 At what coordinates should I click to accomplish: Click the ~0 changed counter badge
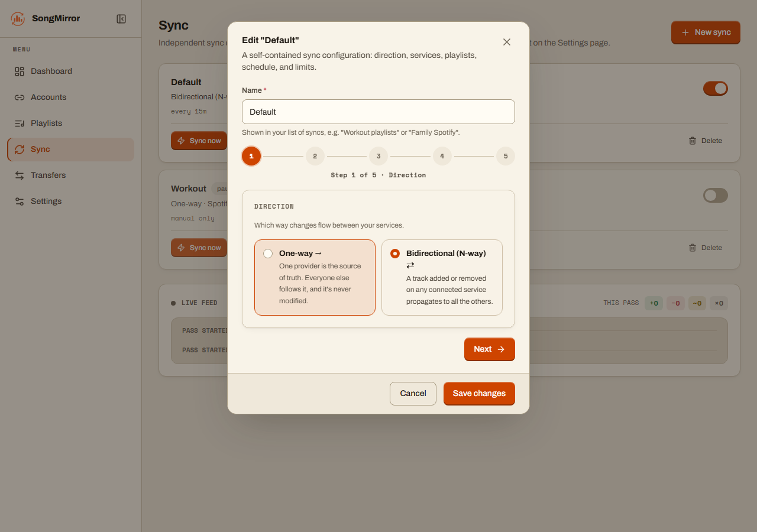coord(697,303)
